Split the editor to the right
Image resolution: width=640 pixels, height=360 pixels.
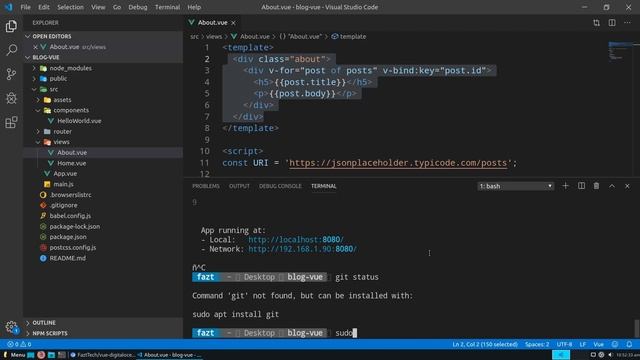pyautogui.click(x=612, y=23)
